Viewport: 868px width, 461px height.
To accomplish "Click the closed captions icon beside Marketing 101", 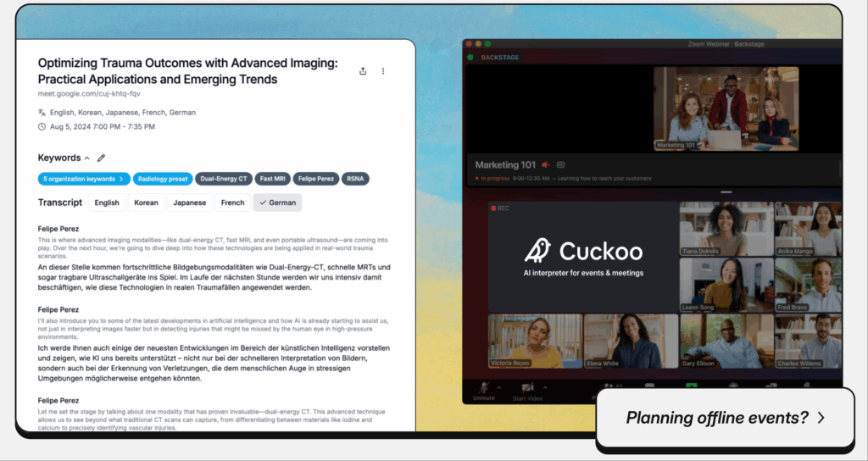I will [x=560, y=165].
